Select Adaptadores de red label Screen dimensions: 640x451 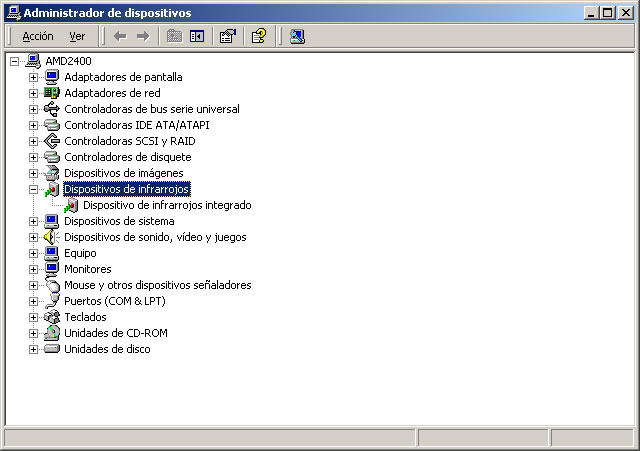pos(112,93)
